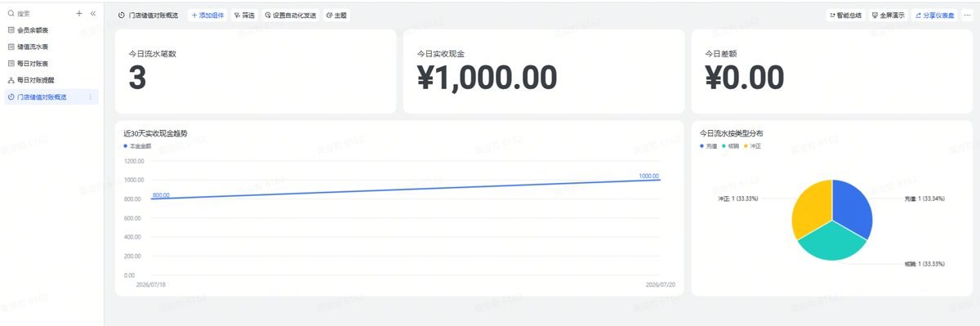
Task: Collapse the sidebar with the double-chevron icon
Action: coord(92,14)
